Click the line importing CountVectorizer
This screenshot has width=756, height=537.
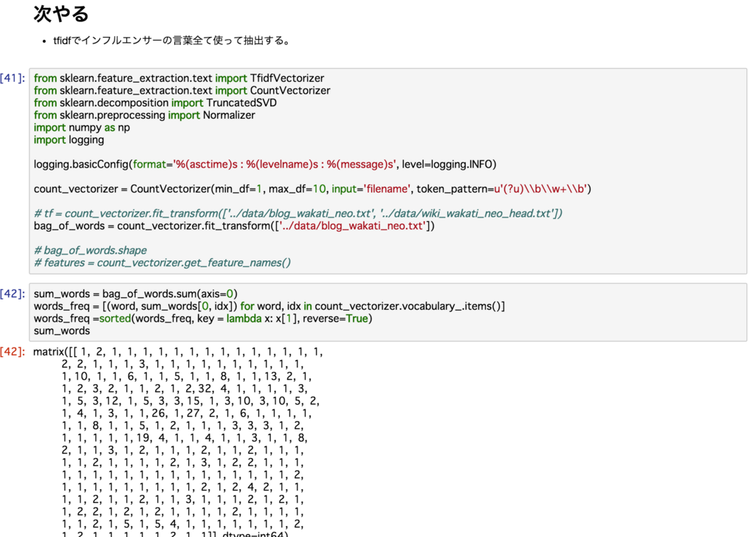(x=182, y=91)
